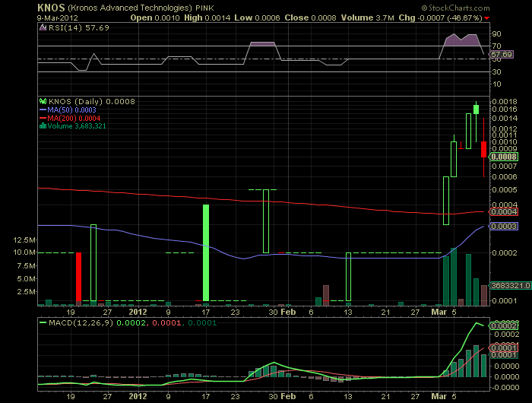
Task: Click the StockCharts.com copyright label
Action: pos(456,8)
